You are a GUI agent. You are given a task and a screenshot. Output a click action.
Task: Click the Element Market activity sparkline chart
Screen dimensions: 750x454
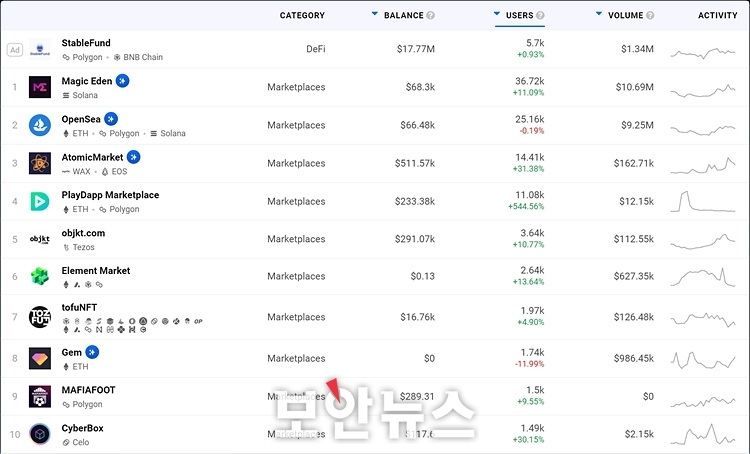(703, 277)
